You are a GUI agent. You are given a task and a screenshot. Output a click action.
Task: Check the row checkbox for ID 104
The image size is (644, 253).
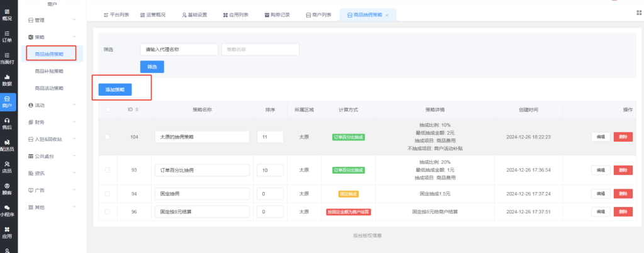coord(108,137)
